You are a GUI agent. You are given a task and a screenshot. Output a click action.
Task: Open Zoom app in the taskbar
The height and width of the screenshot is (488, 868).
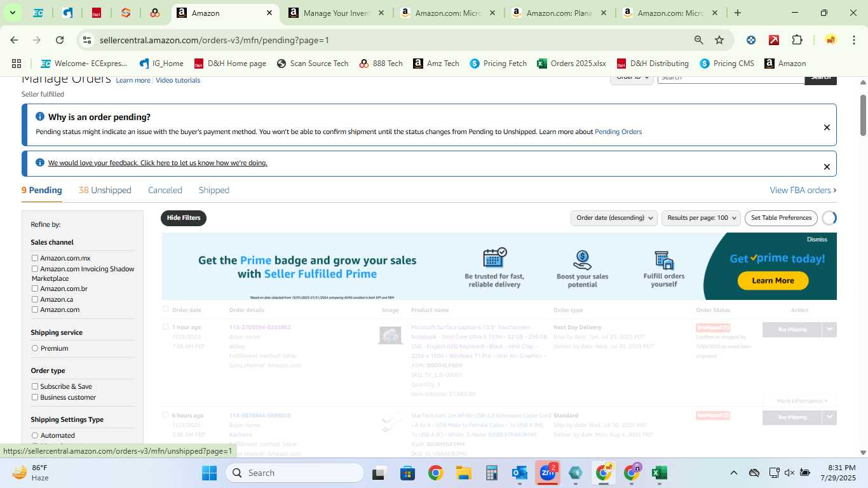point(547,473)
